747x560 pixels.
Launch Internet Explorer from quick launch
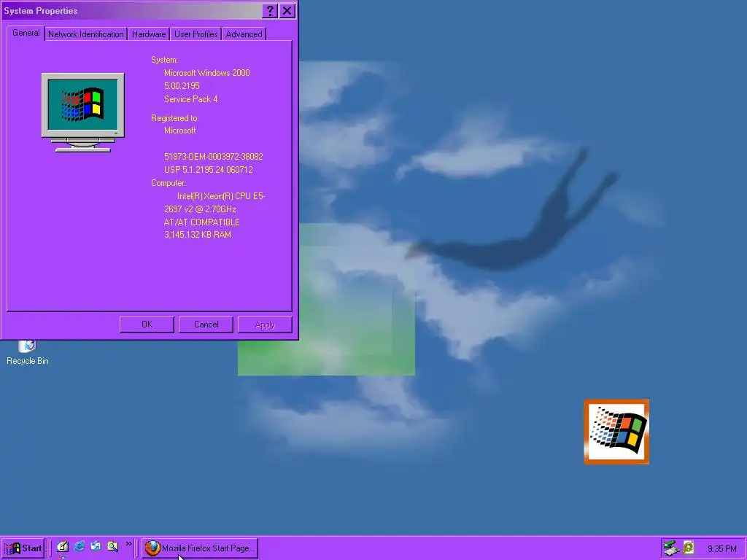click(79, 547)
